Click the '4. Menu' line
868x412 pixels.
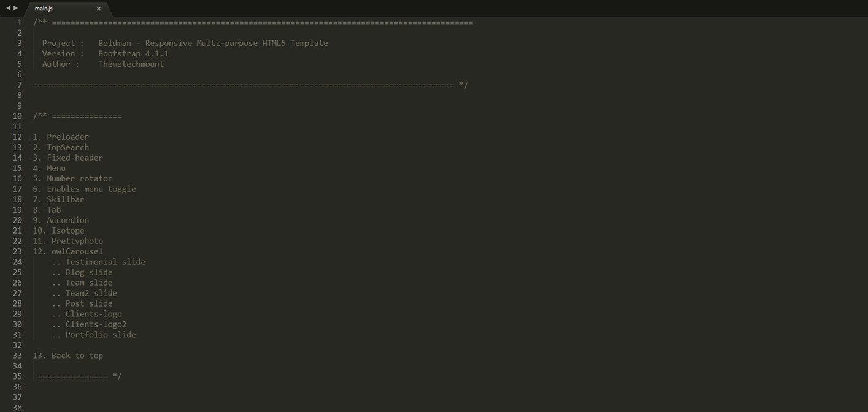(49, 168)
